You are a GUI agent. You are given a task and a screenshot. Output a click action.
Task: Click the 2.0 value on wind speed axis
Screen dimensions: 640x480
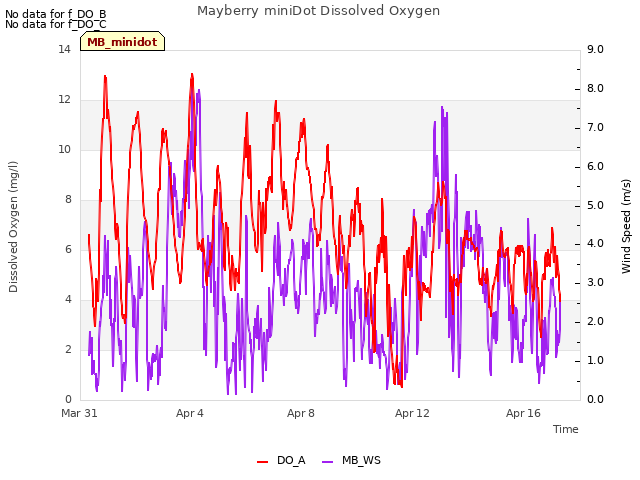pos(596,322)
